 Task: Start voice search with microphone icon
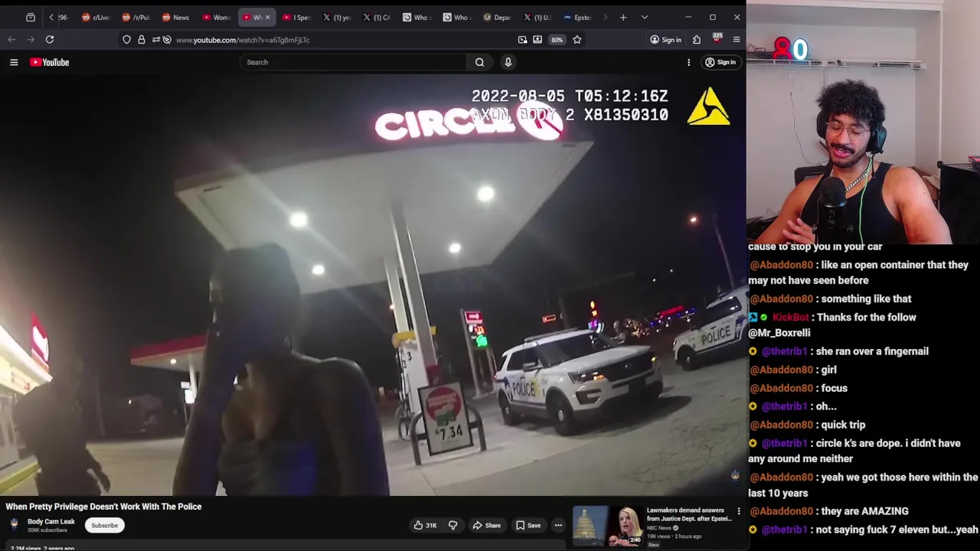click(508, 62)
